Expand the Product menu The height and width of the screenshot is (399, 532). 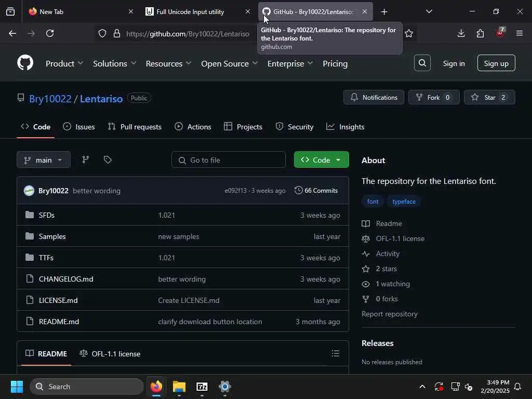64,63
